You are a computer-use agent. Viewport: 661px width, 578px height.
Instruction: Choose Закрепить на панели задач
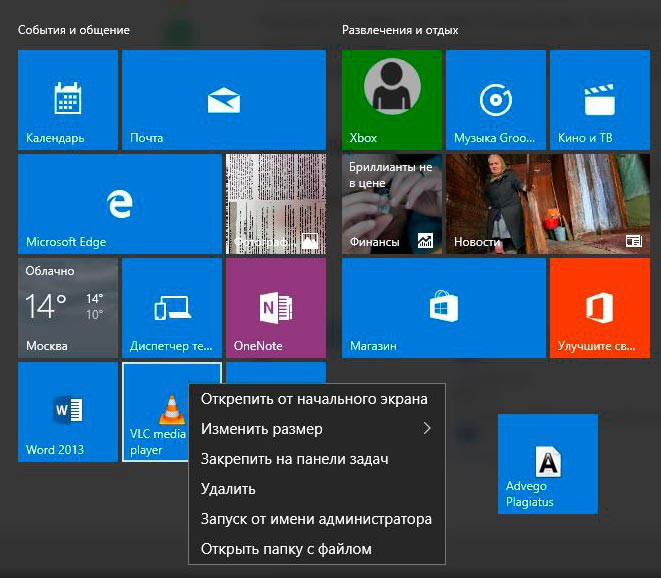pos(294,459)
